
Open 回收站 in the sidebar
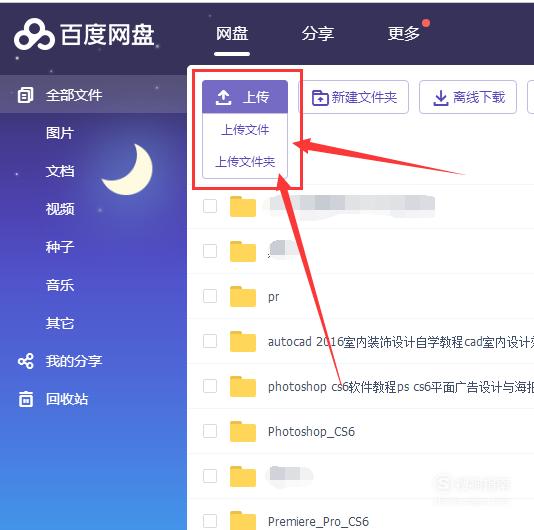pos(67,399)
